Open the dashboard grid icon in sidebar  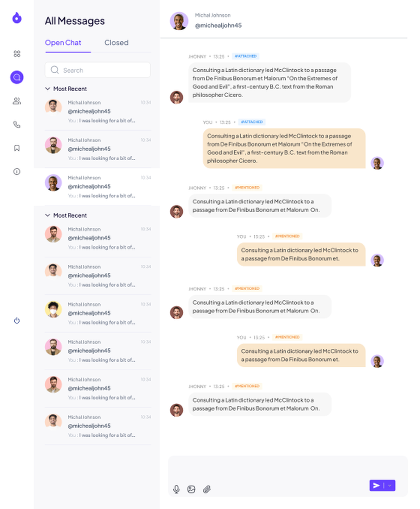click(17, 54)
